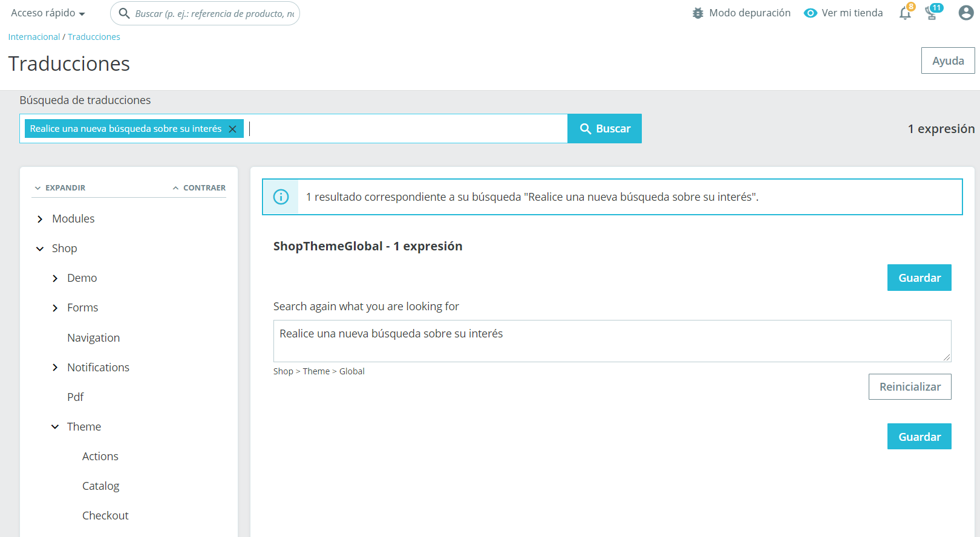Click the Forms tree label
Screen dimensions: 980x537
tap(82, 308)
